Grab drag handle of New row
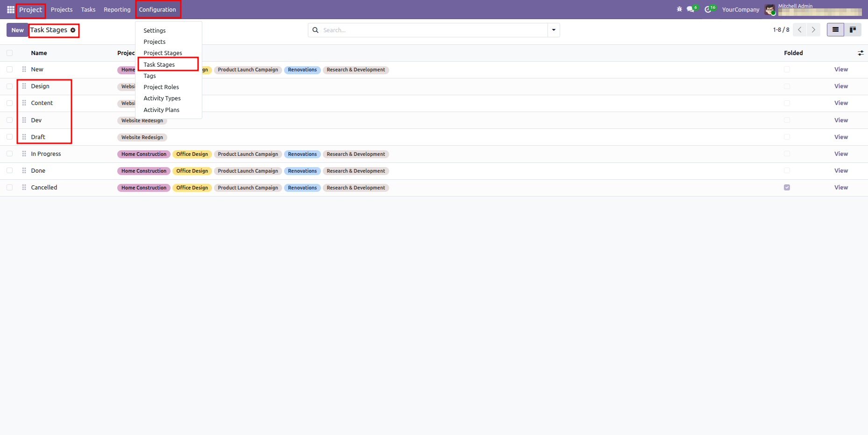The height and width of the screenshot is (435, 868). point(24,70)
